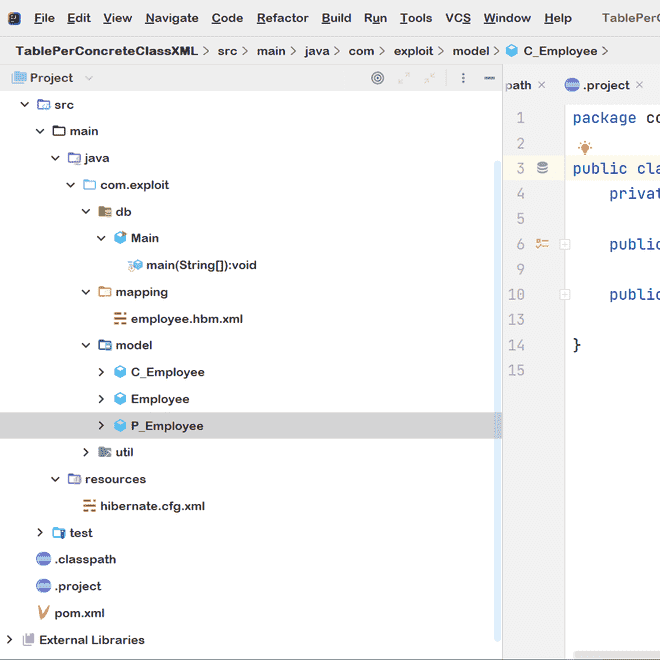This screenshot has height=660, width=660.
Task: Expand the util package
Action: click(86, 452)
